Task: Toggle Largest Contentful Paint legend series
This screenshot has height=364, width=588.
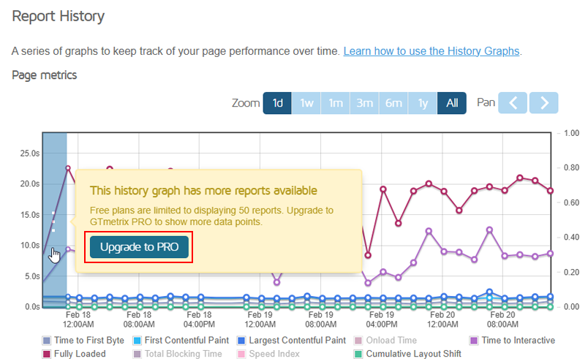Action: (x=291, y=341)
